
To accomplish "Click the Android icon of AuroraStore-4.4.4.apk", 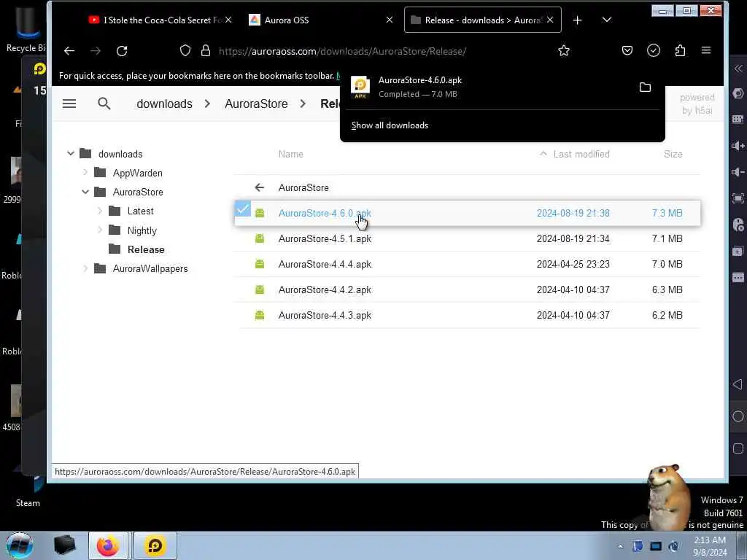I will pos(260,264).
